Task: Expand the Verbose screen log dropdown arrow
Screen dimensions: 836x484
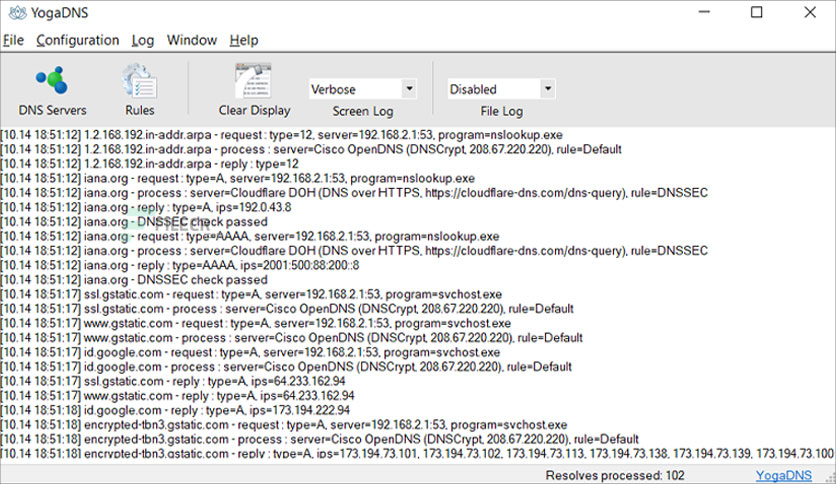Action: tap(409, 88)
